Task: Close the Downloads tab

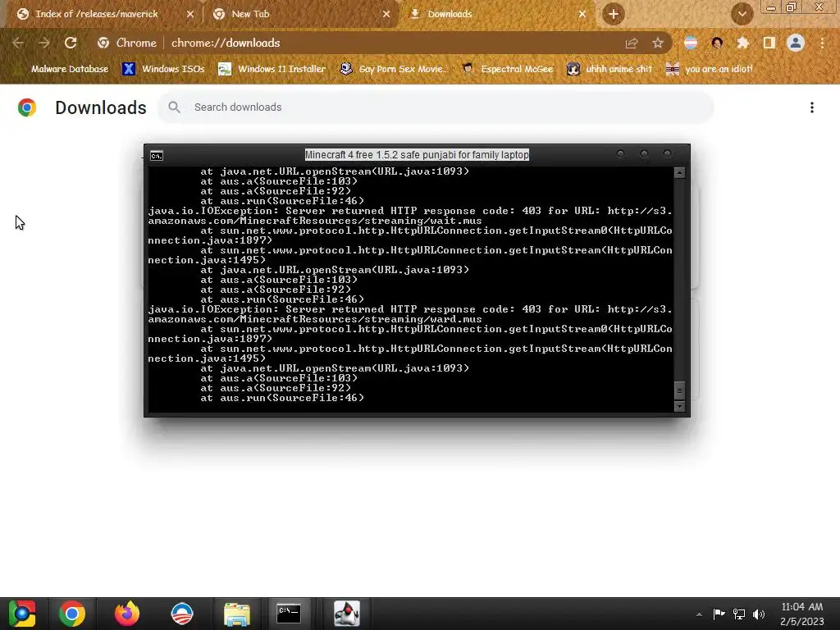Action: point(582,15)
